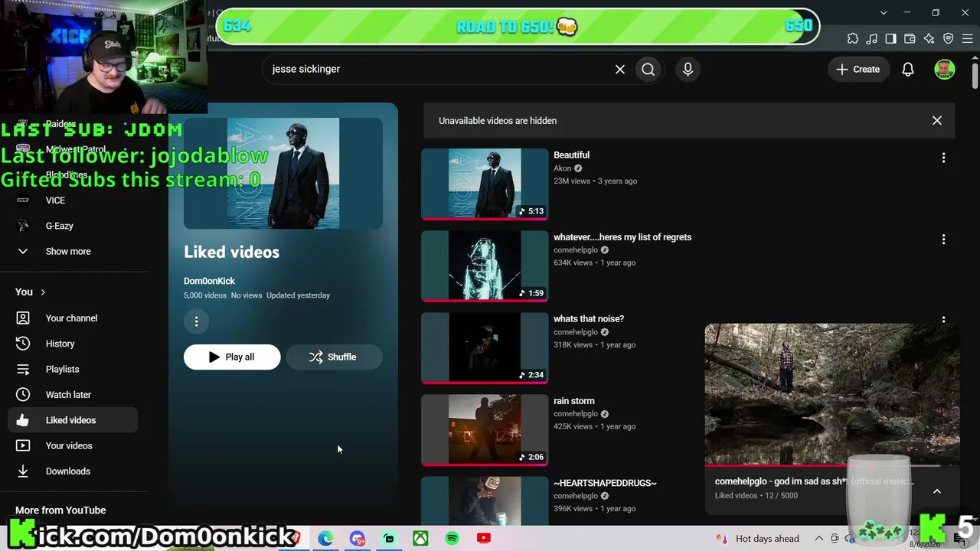Open more options for Beautiful video
The width and height of the screenshot is (980, 551).
pos(943,158)
